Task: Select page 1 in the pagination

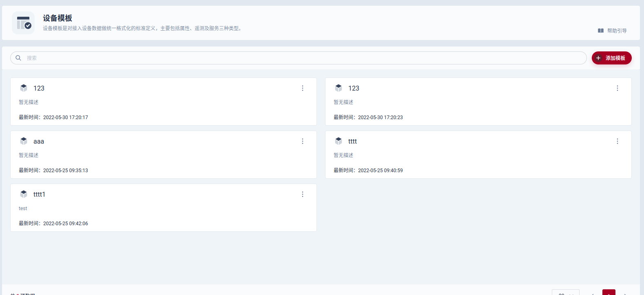Action: click(x=609, y=293)
